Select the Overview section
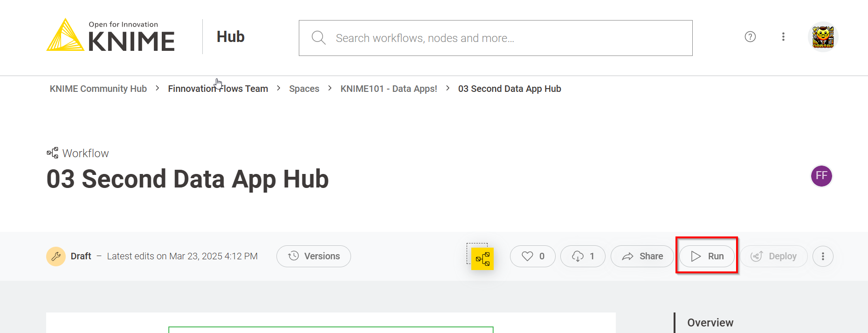Image resolution: width=868 pixels, height=333 pixels. [710, 323]
